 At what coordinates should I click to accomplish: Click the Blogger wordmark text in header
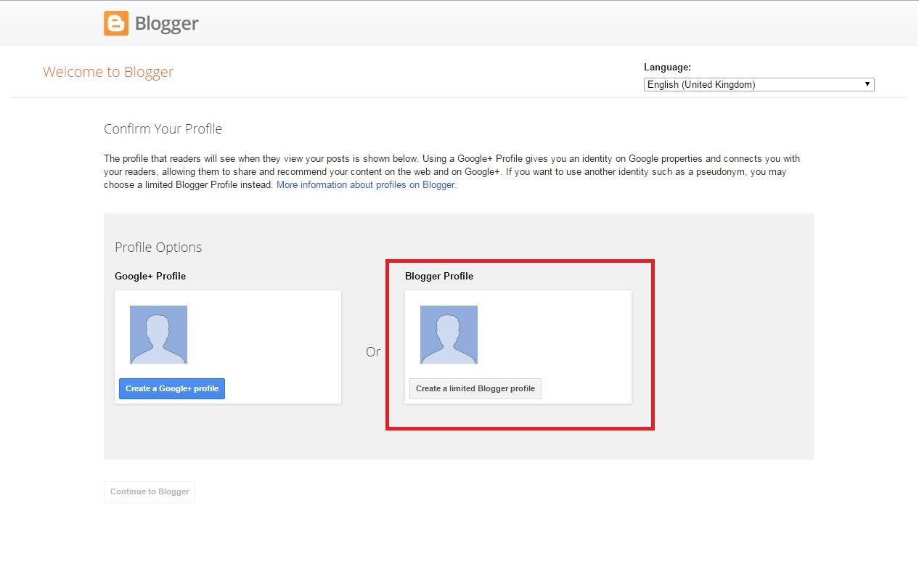coord(167,24)
